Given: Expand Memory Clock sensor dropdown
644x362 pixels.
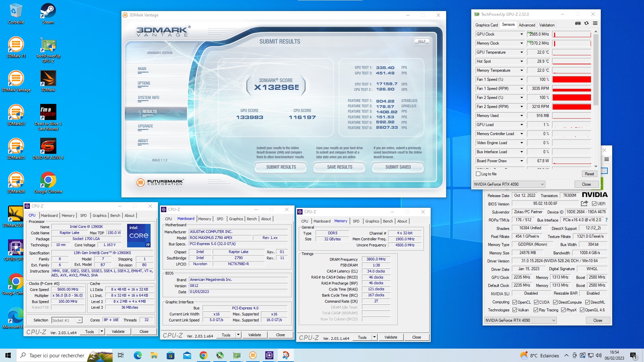Looking at the screenshot, I should [x=522, y=43].
